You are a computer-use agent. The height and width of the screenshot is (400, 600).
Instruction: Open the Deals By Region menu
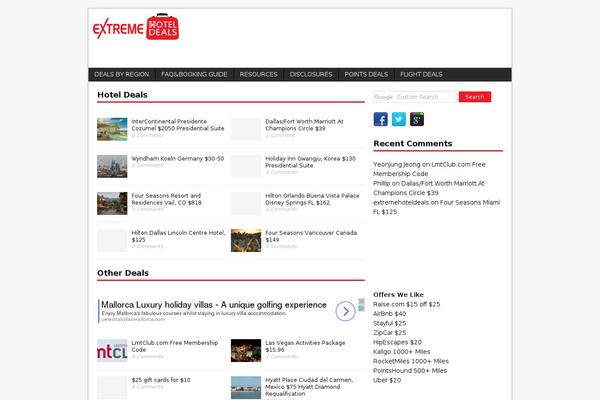122,74
